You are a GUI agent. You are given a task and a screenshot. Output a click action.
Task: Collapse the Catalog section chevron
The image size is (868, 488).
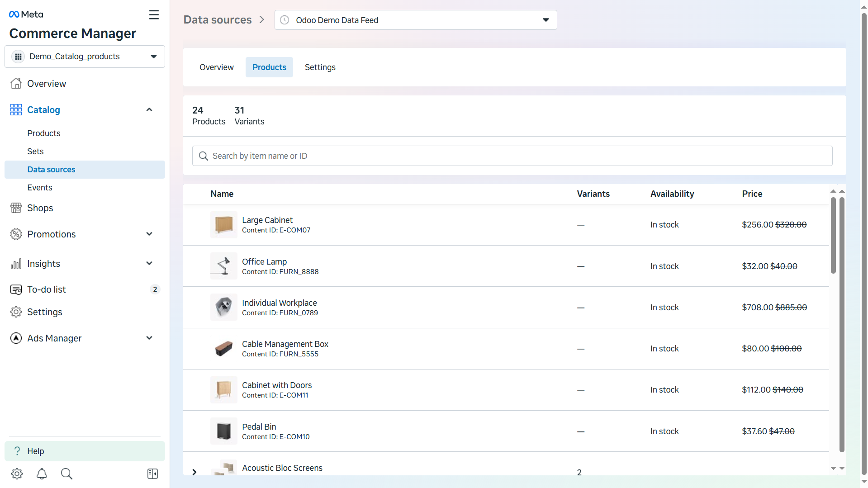tap(149, 109)
